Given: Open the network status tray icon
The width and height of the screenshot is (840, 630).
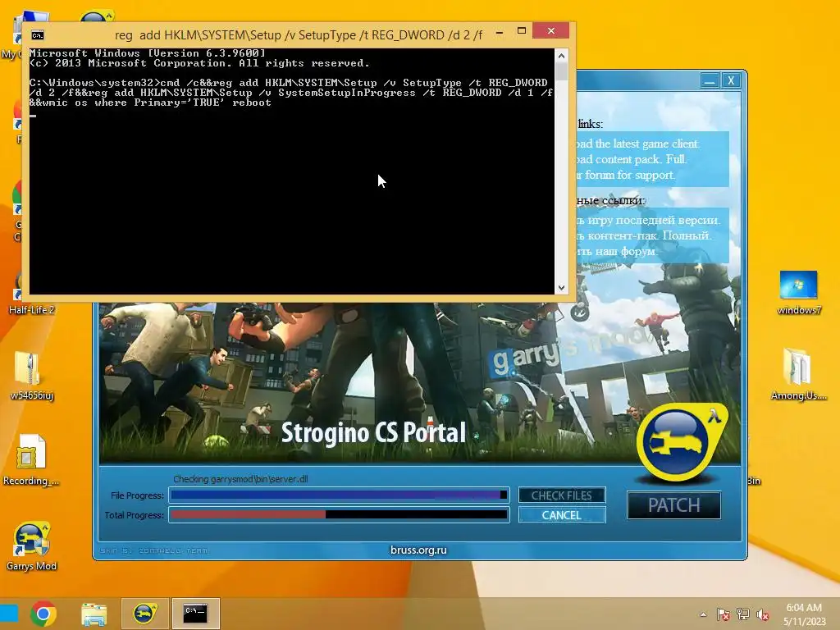Looking at the screenshot, I should tap(743, 614).
